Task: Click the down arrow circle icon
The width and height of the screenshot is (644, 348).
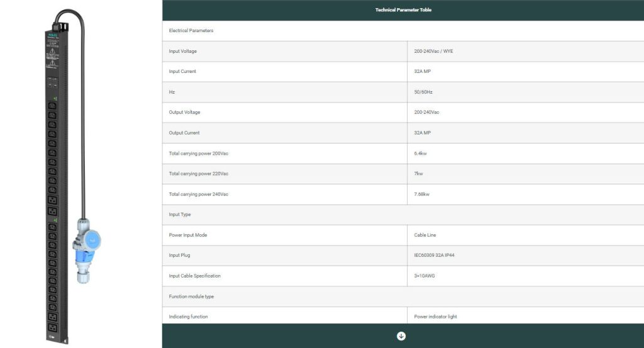Action: 401,336
